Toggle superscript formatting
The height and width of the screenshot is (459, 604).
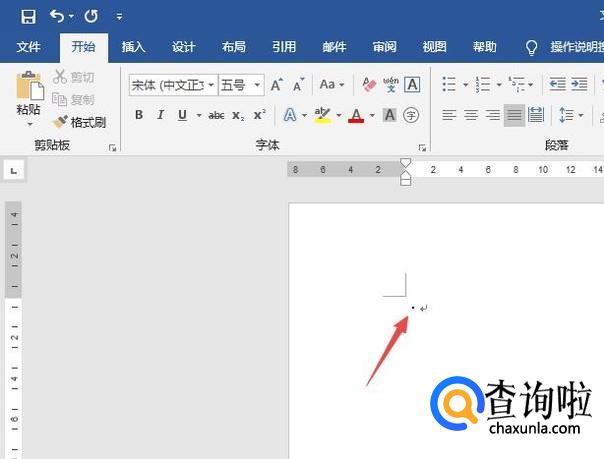[x=260, y=115]
